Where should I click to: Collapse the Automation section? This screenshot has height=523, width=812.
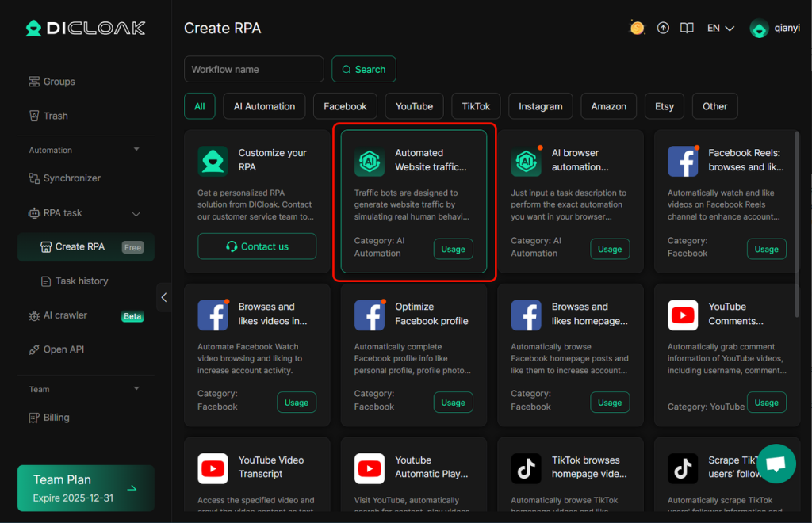coord(136,150)
